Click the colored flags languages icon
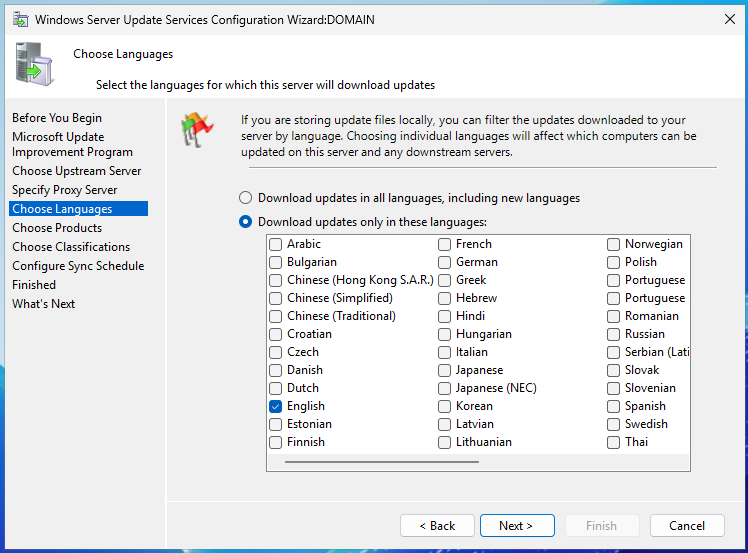The height and width of the screenshot is (553, 748). point(197,129)
